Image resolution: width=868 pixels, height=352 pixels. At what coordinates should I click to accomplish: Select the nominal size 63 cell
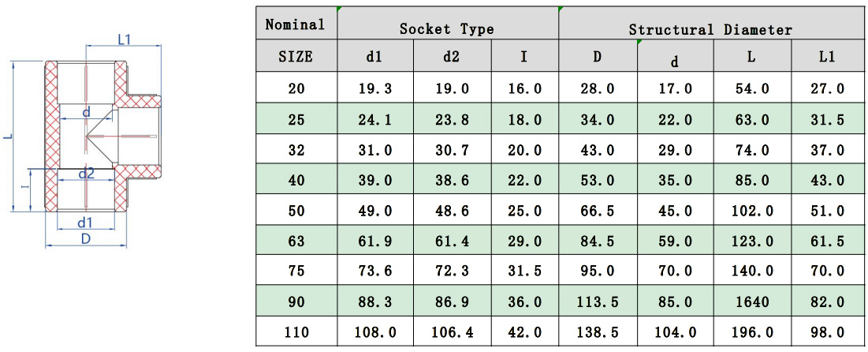(x=296, y=241)
